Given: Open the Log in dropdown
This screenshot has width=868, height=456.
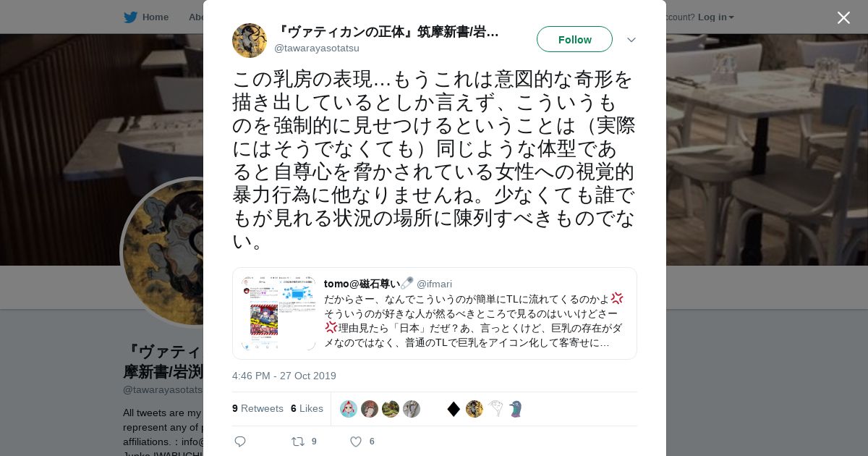Looking at the screenshot, I should click(x=715, y=17).
